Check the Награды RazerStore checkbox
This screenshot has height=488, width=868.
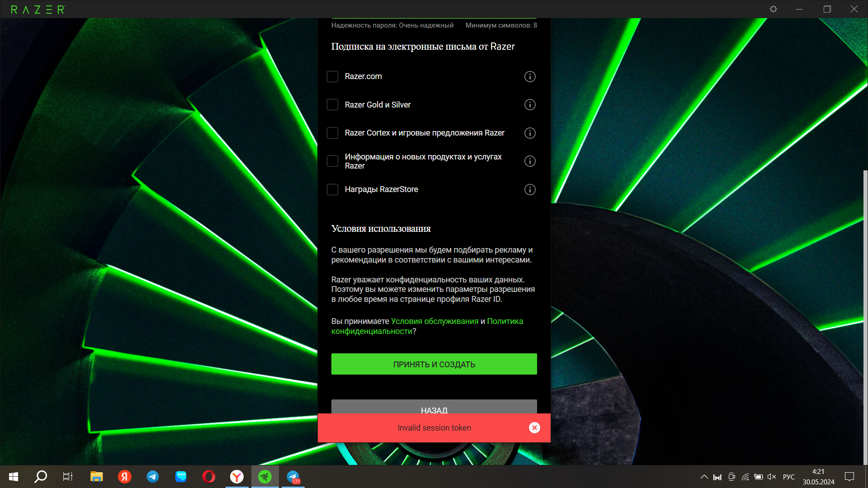click(332, 190)
